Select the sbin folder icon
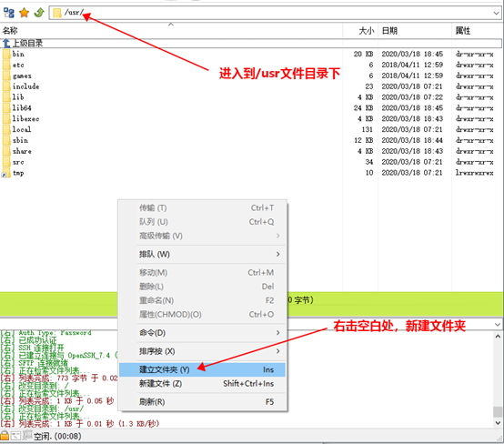Screen dimensions: 504x444 (6, 140)
